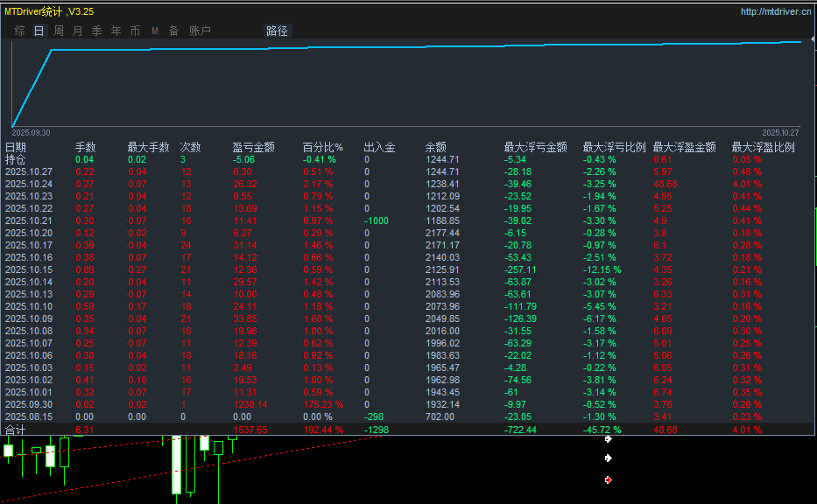The width and height of the screenshot is (817, 504).
Task: Click the 百分比% column header
Action: 322,147
